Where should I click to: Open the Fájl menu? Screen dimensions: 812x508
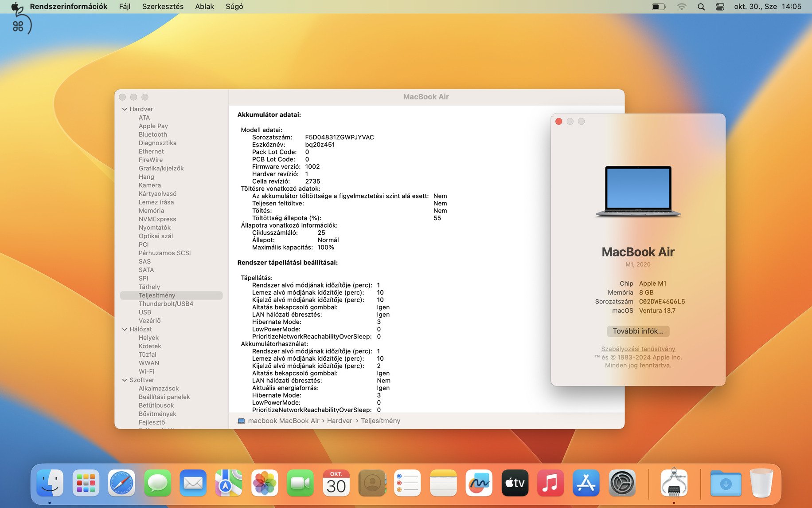pyautogui.click(x=125, y=7)
